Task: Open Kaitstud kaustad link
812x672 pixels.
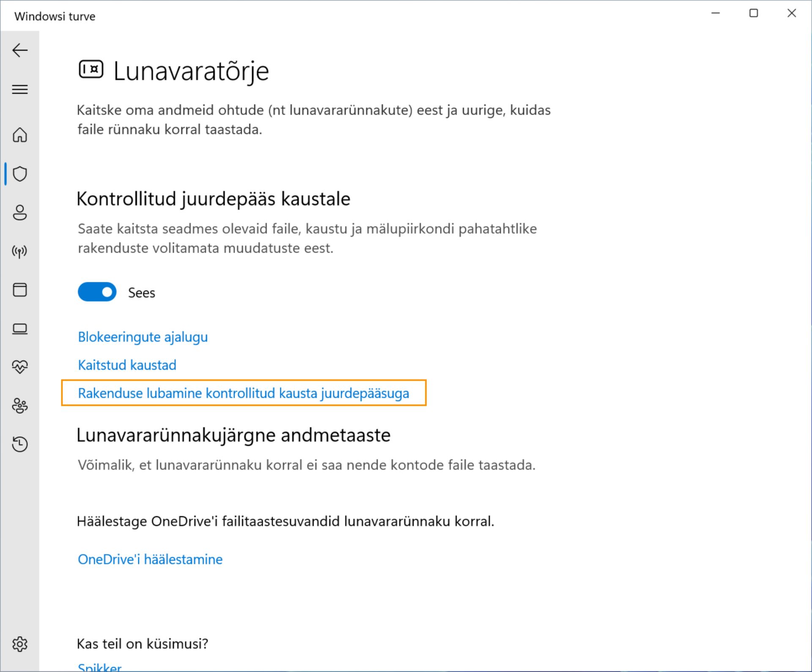Action: [x=127, y=365]
